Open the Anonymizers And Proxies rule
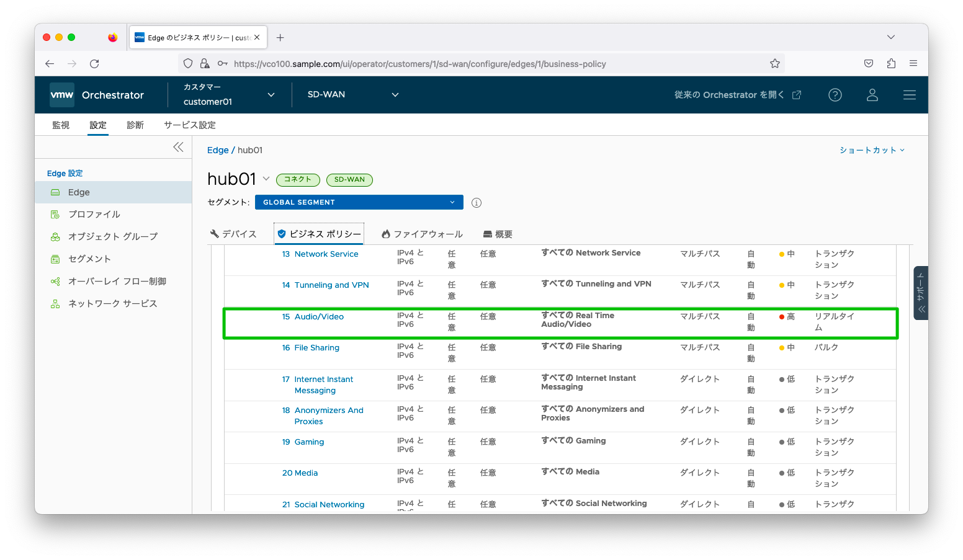This screenshot has width=963, height=560. click(329, 416)
